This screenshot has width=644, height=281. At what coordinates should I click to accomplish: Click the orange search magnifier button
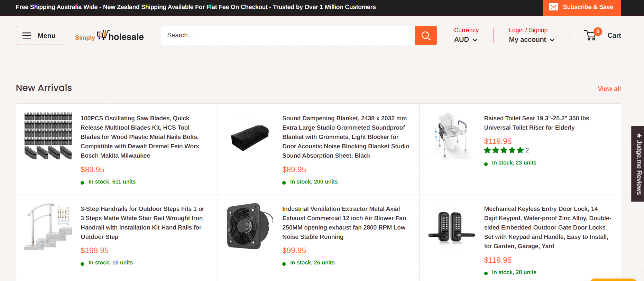[426, 36]
